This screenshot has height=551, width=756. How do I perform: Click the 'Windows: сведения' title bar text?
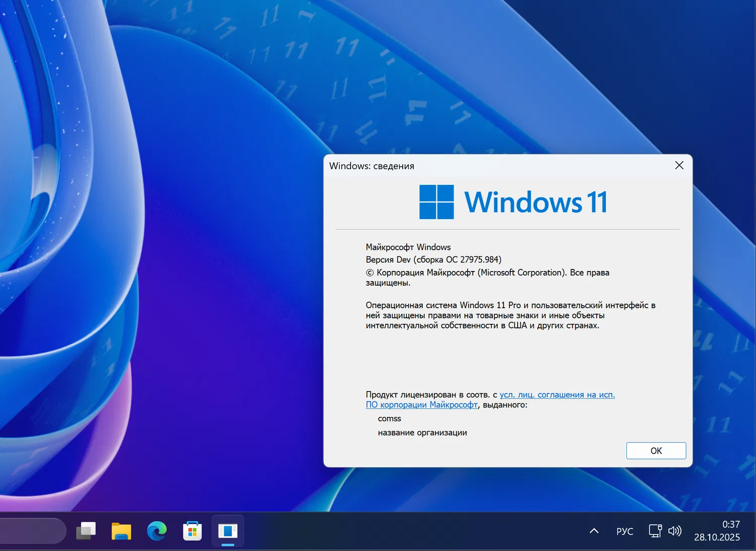click(371, 166)
